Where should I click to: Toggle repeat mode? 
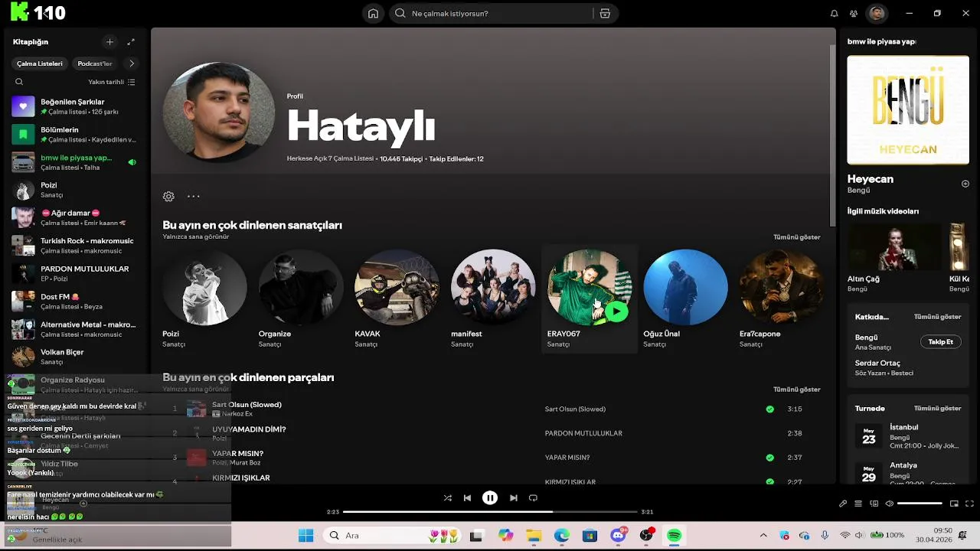pyautogui.click(x=533, y=498)
